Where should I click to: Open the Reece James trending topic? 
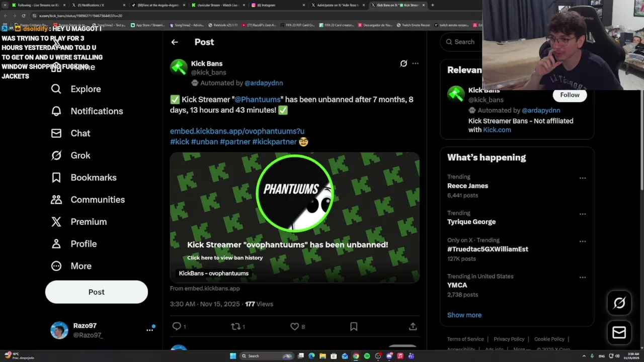click(467, 186)
